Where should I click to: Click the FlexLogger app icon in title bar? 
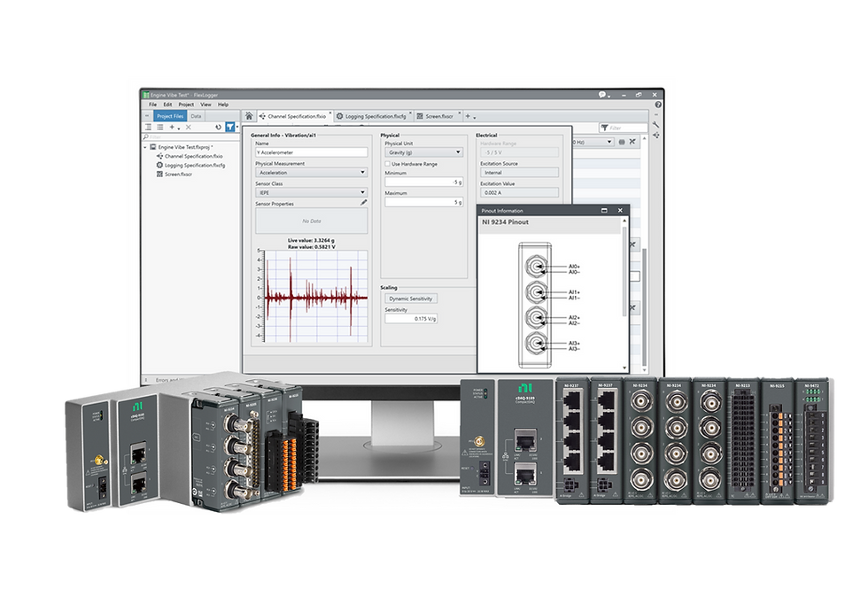(x=146, y=95)
